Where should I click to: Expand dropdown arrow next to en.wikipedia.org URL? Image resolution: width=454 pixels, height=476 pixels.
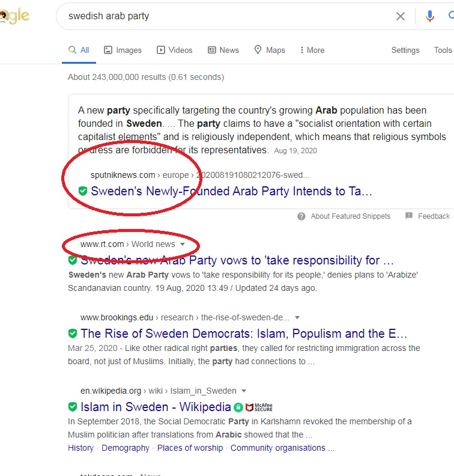point(244,391)
